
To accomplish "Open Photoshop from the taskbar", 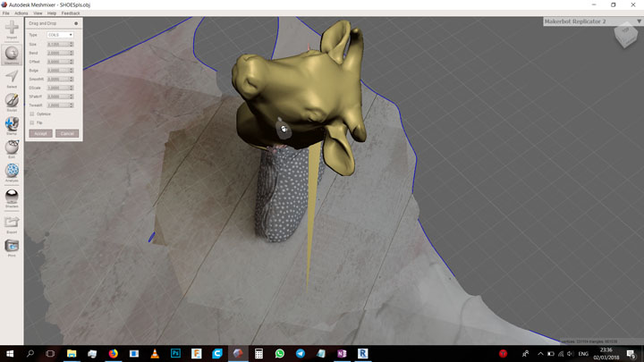I will point(175,353).
